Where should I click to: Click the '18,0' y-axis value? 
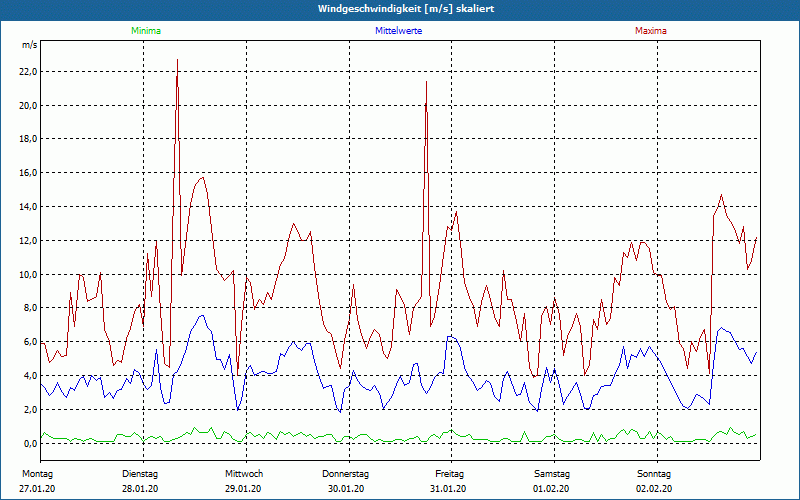click(x=28, y=139)
